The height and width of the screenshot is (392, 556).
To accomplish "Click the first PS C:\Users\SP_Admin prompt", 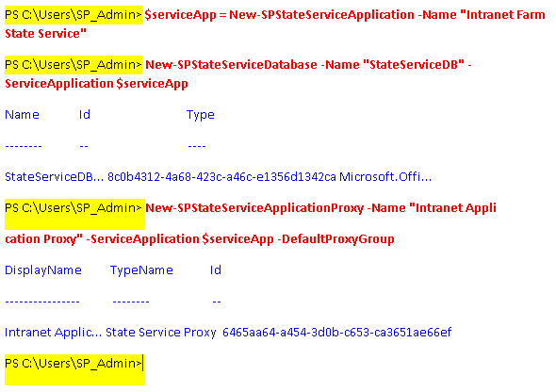I will tap(74, 15).
